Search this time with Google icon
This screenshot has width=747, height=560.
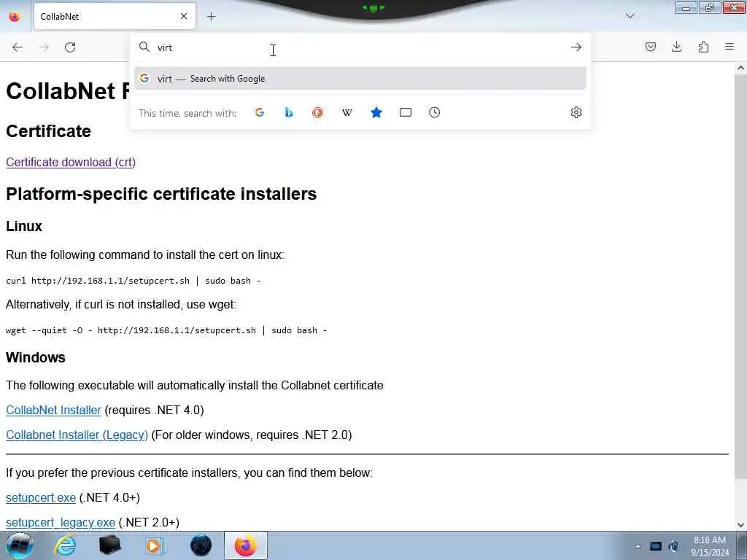260,112
